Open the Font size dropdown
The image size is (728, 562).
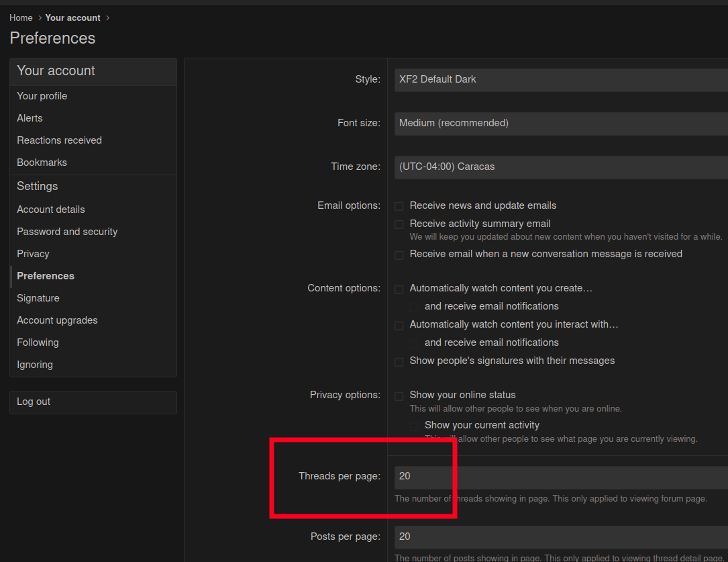tap(560, 124)
